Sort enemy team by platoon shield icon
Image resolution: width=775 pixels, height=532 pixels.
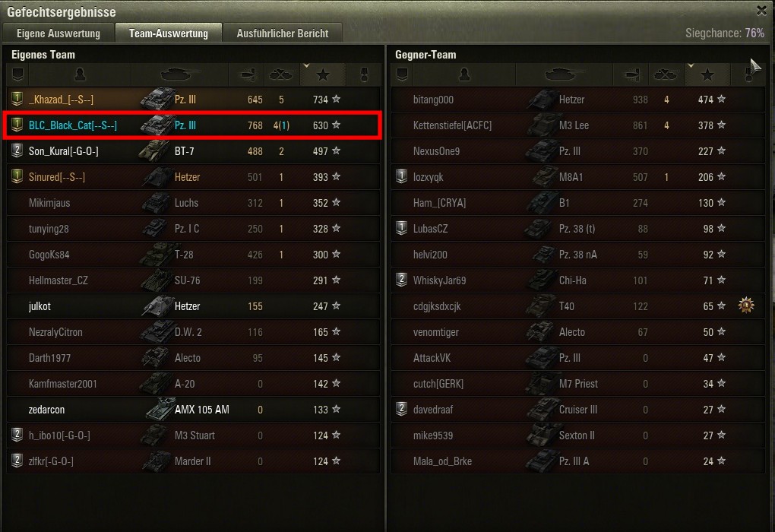[403, 74]
